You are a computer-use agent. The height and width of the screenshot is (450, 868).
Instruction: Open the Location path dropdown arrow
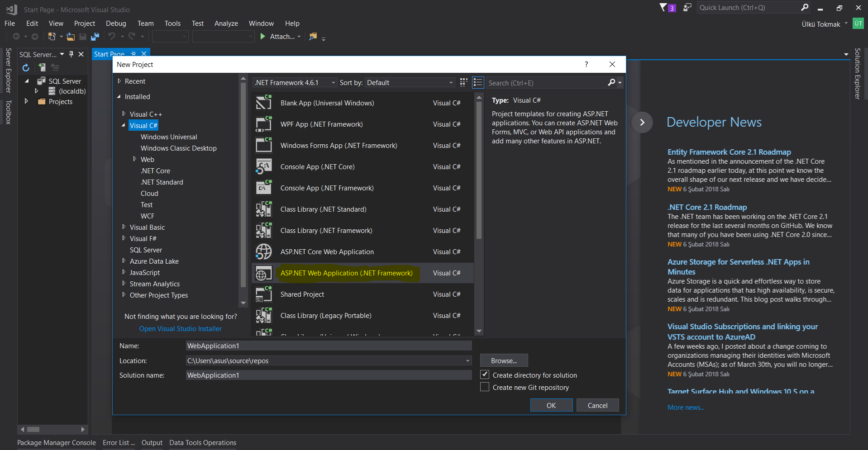coord(467,360)
